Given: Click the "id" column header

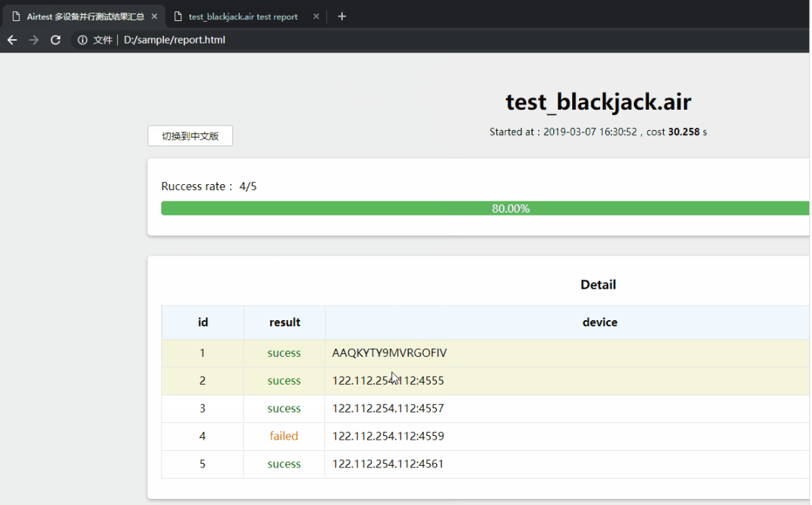Looking at the screenshot, I should click(x=203, y=322).
